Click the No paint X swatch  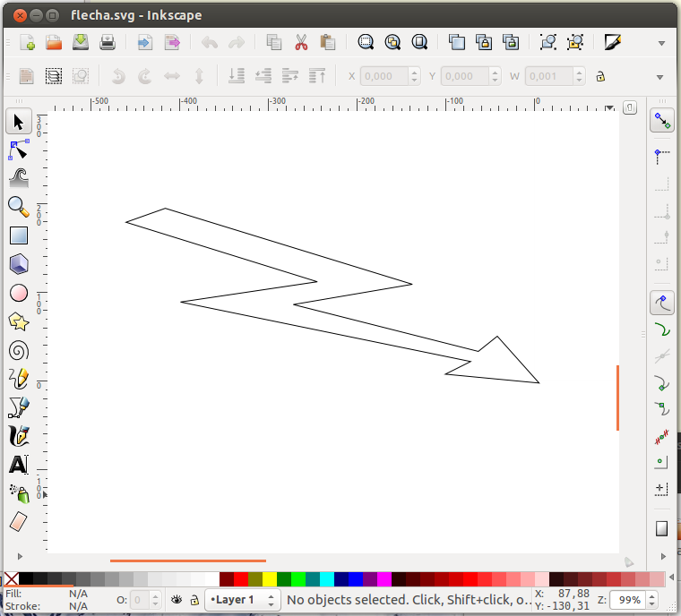11,578
